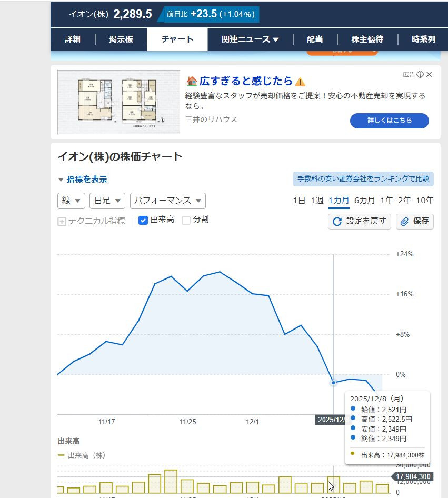This screenshot has height=498, width=448.
Task: Close the ad with the X icon
Action: tap(429, 74)
